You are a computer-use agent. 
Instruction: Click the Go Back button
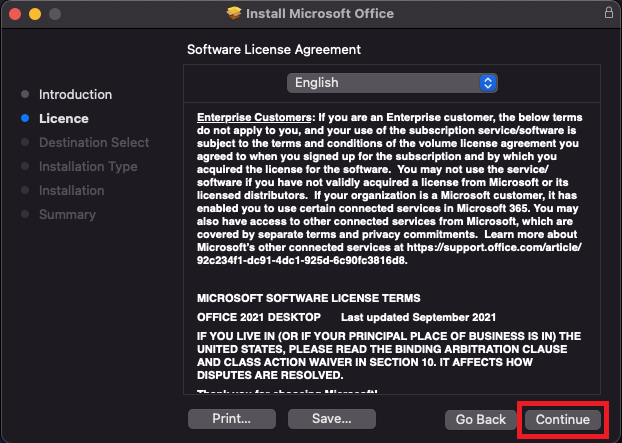point(481,420)
